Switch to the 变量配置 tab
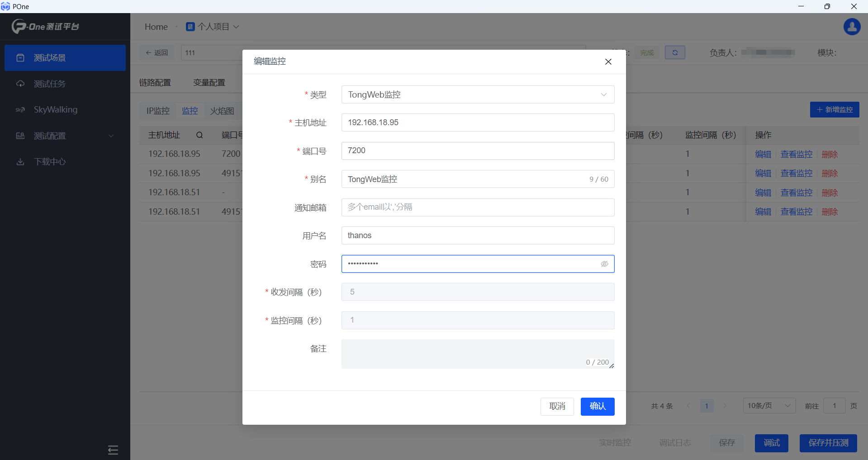This screenshot has width=868, height=460. [x=209, y=83]
